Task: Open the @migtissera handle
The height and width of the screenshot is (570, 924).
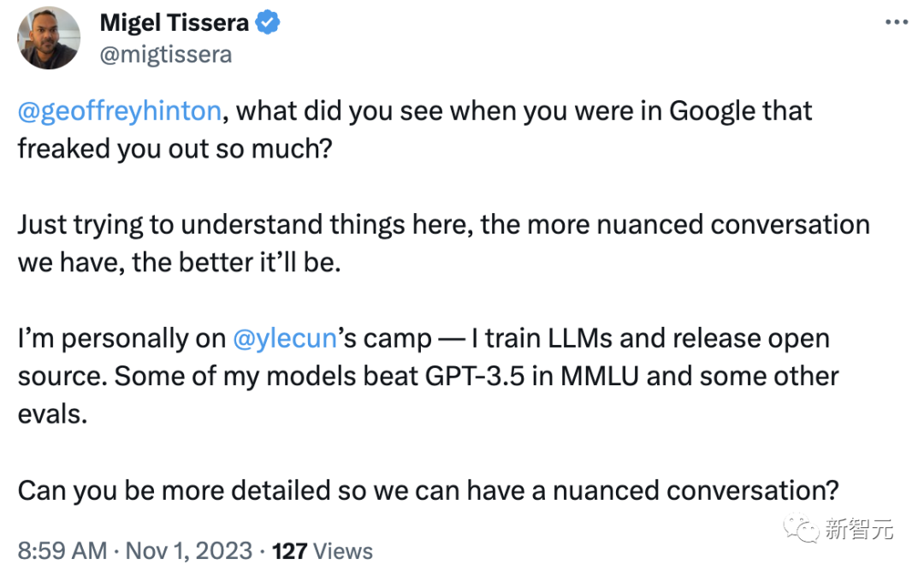Action: click(165, 55)
